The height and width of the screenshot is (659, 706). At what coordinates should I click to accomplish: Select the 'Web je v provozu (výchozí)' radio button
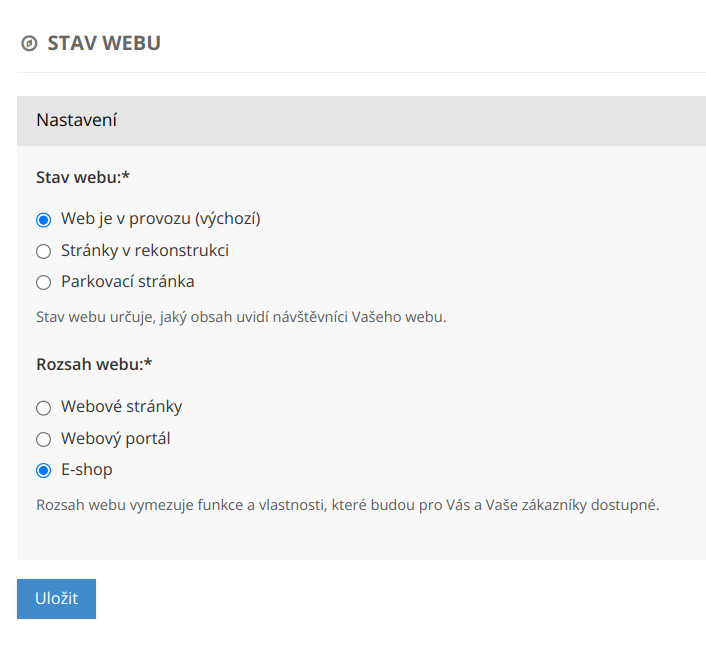[43, 220]
